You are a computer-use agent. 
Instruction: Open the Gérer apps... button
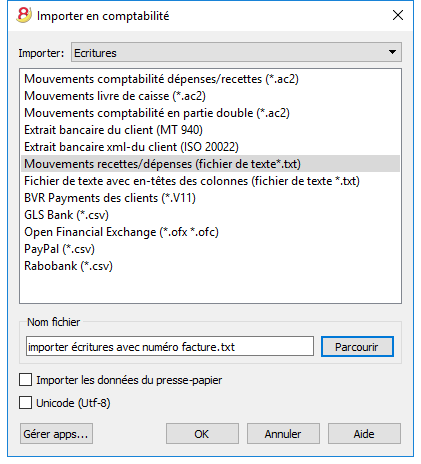coord(56,434)
